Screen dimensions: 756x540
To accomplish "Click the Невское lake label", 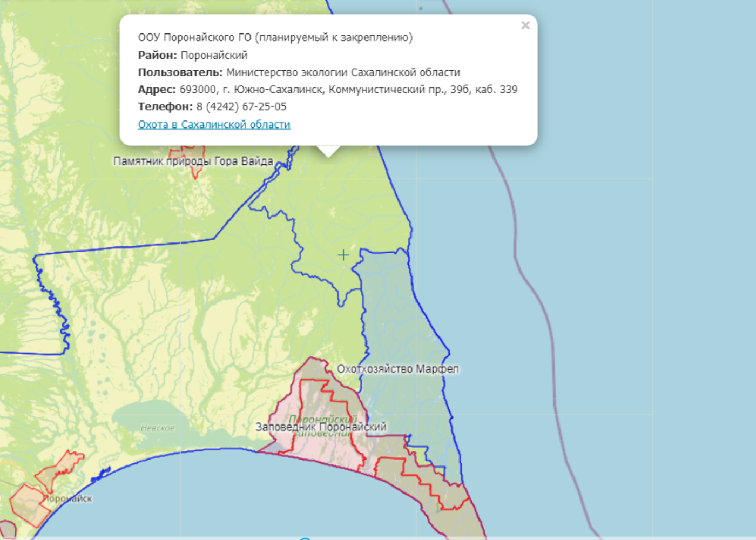I will coord(158,428).
